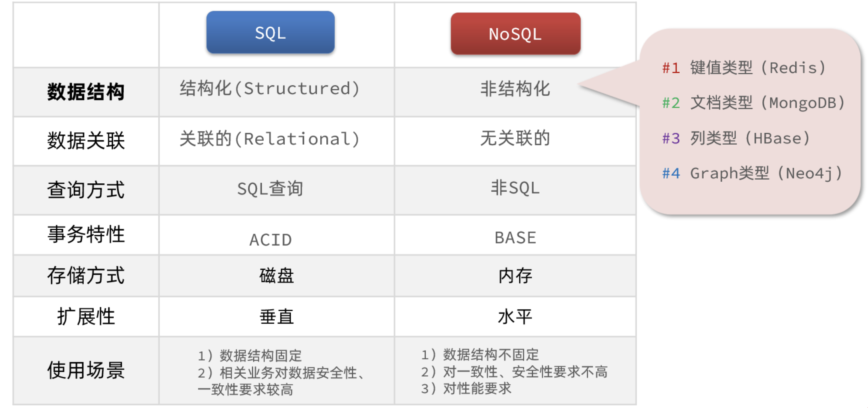Click the BASE transaction cell
Screen dimensions: 868x408
click(x=515, y=235)
